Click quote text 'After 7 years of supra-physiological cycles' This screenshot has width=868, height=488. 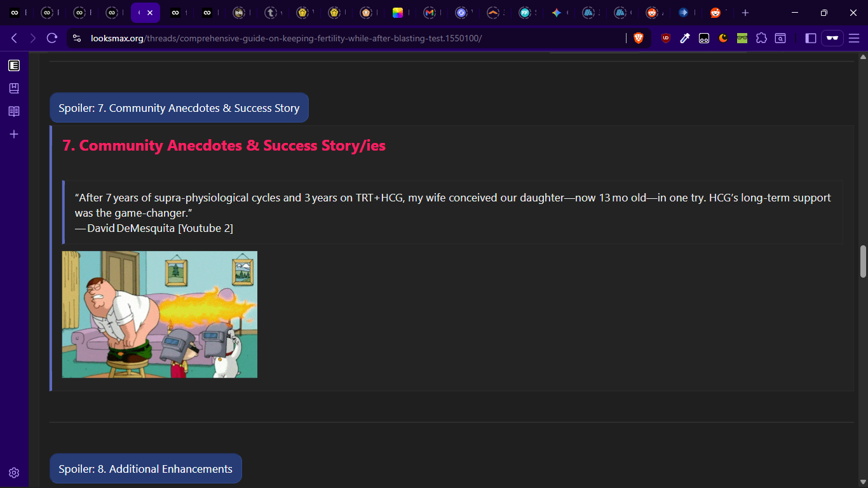click(x=177, y=198)
